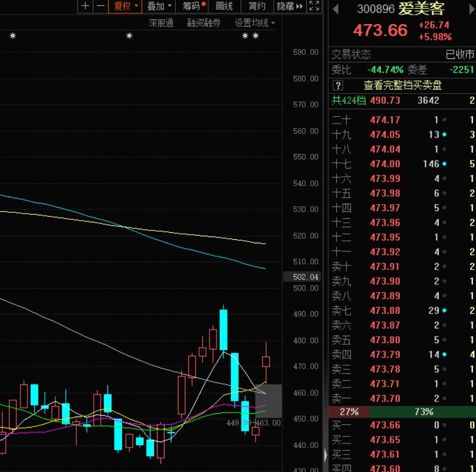The width and height of the screenshot is (476, 472).
Task: Select the 十二 row at 473.95
Action: (x=402, y=237)
